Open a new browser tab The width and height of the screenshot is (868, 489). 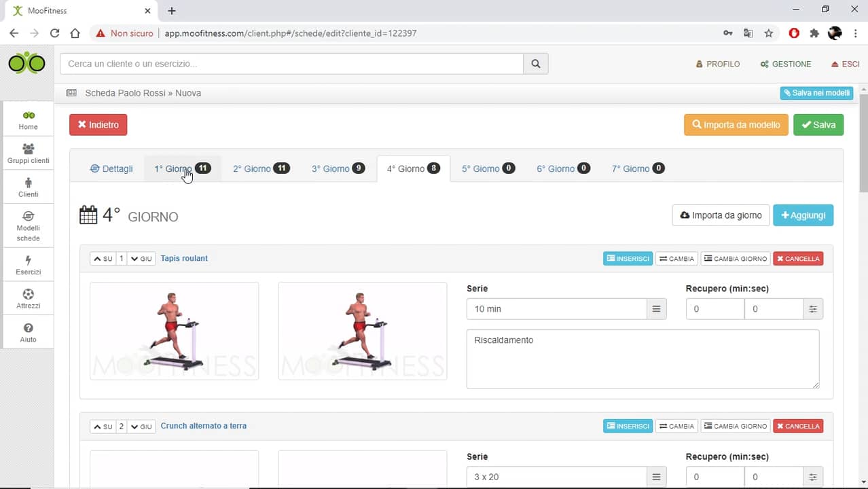pyautogui.click(x=172, y=11)
